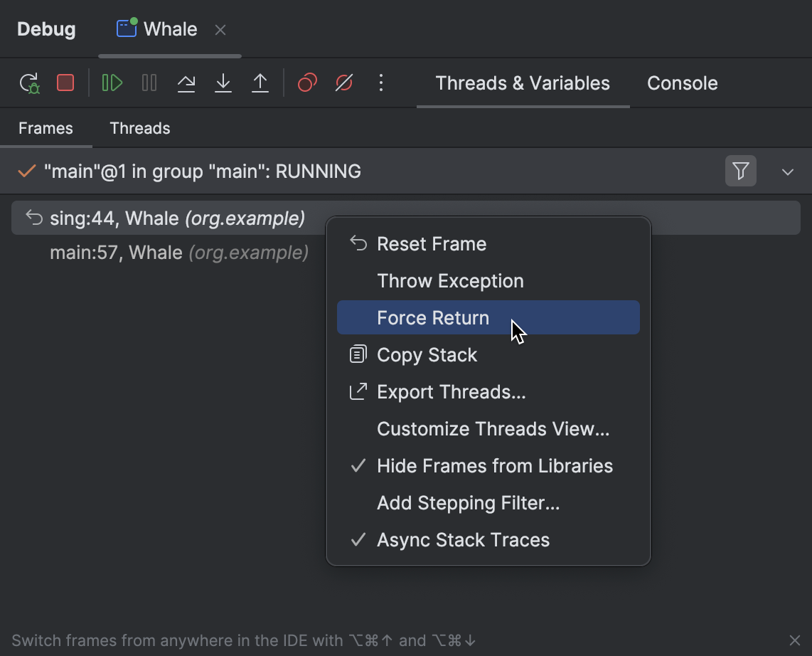This screenshot has height=656, width=812.
Task: Switch to the Console tab
Action: pyautogui.click(x=682, y=83)
